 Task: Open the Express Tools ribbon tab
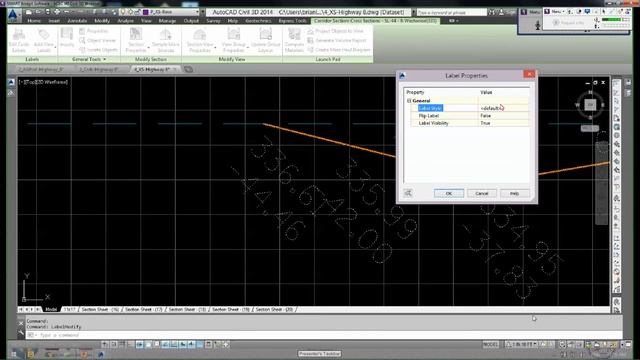point(293,20)
